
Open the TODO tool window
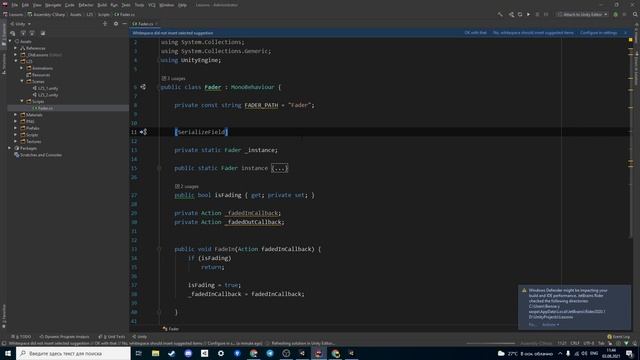click(22, 337)
